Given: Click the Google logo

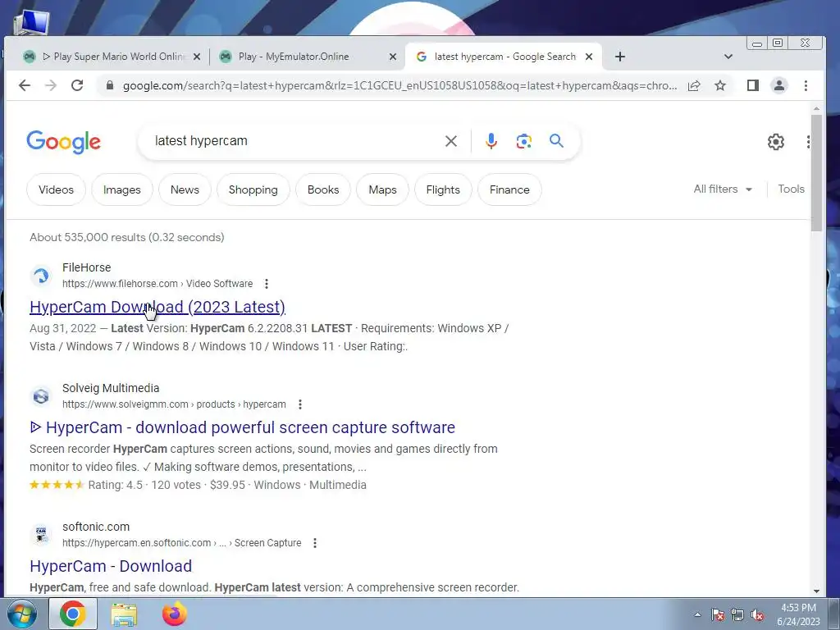Looking at the screenshot, I should coord(64,142).
